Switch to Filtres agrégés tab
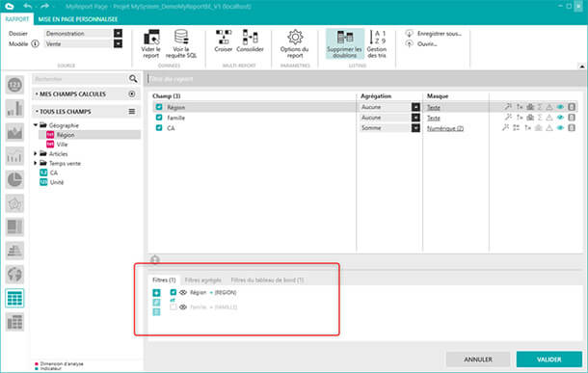The height and width of the screenshot is (373, 588). [202, 280]
